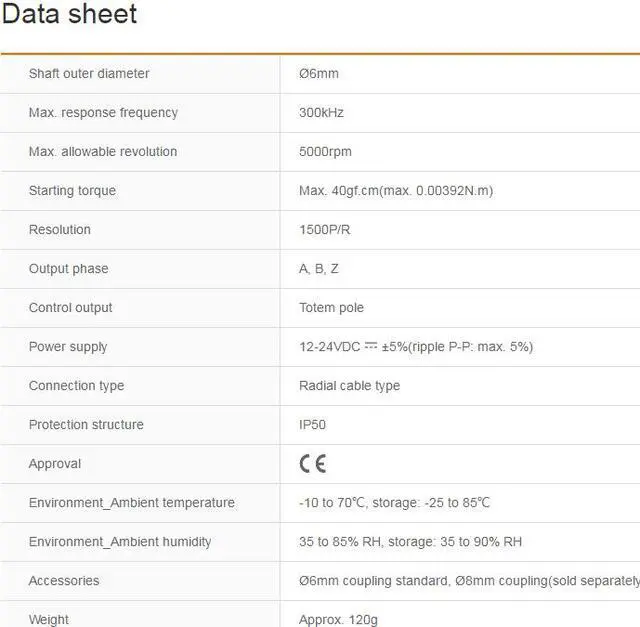
Task: Click the CE approval mark icon
Action: 313,464
